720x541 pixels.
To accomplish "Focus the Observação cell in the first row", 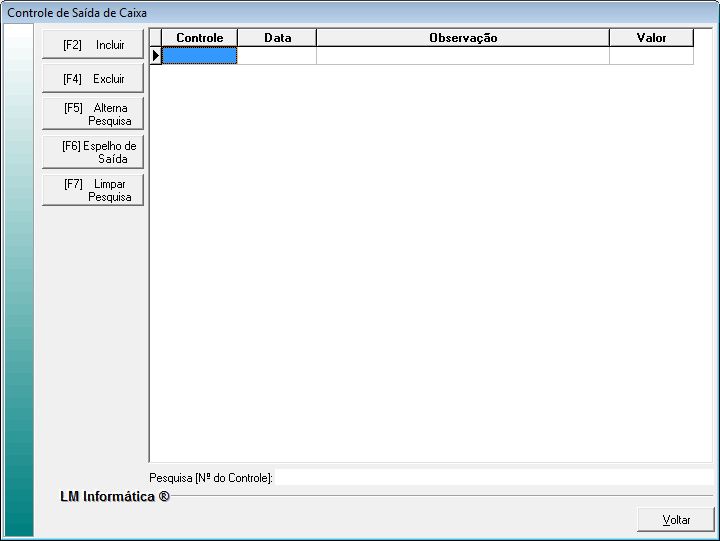I will (x=463, y=56).
